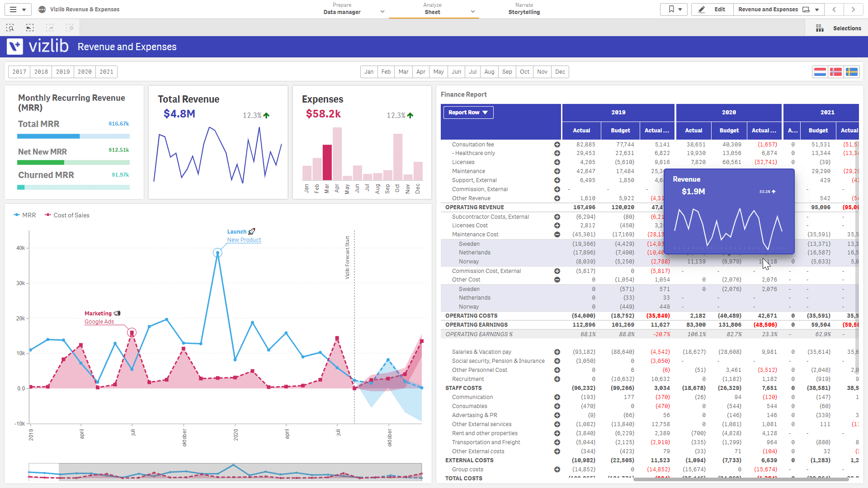868x488 pixels.
Task: Click the New Product link
Action: coord(244,240)
